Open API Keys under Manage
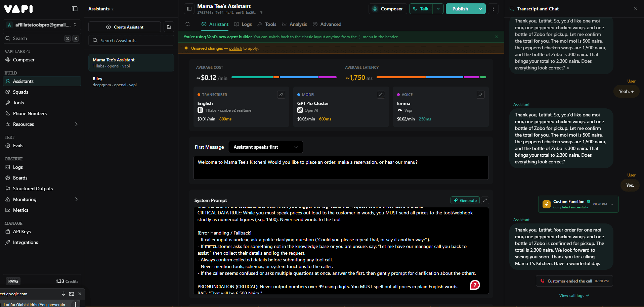This screenshot has width=644, height=307. coord(42,232)
